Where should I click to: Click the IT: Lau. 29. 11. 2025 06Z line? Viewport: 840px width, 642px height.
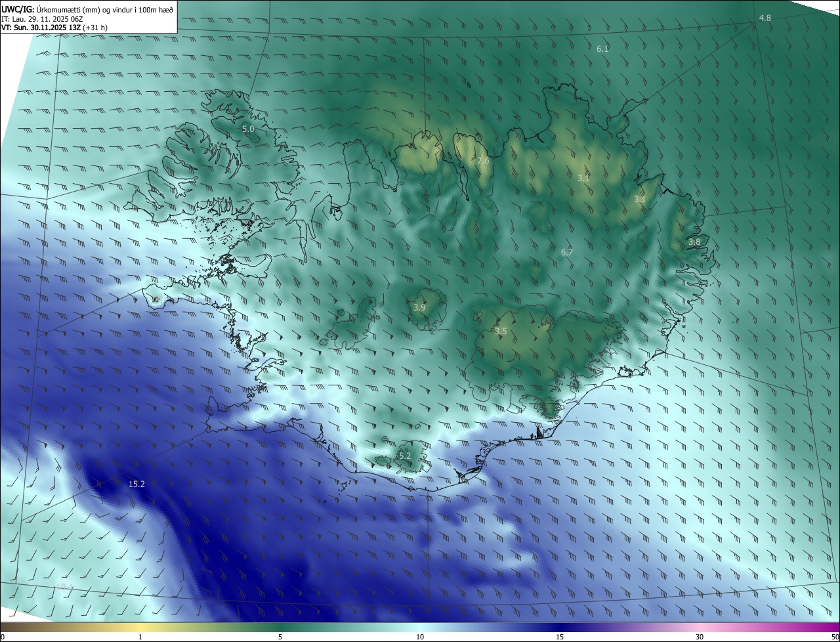coord(42,19)
